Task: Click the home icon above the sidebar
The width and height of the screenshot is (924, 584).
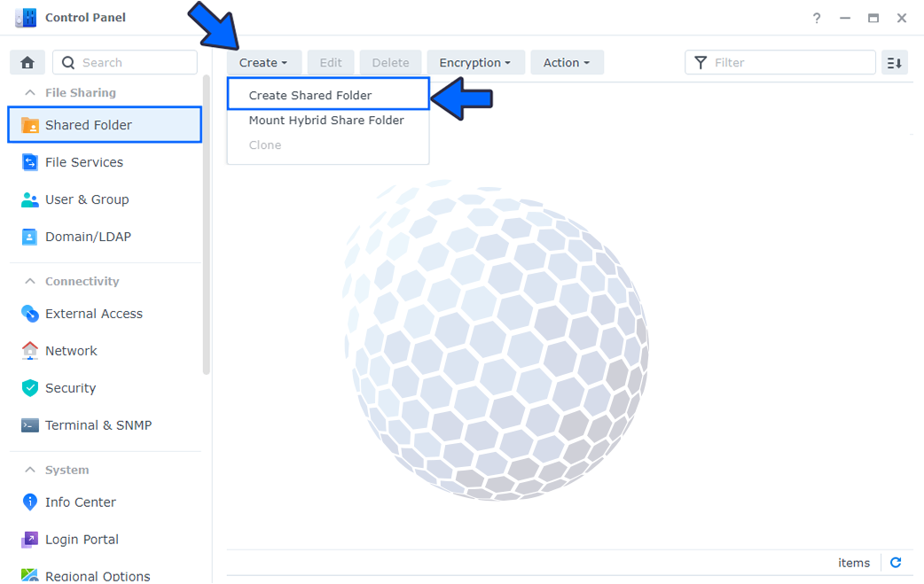Action: (27, 62)
